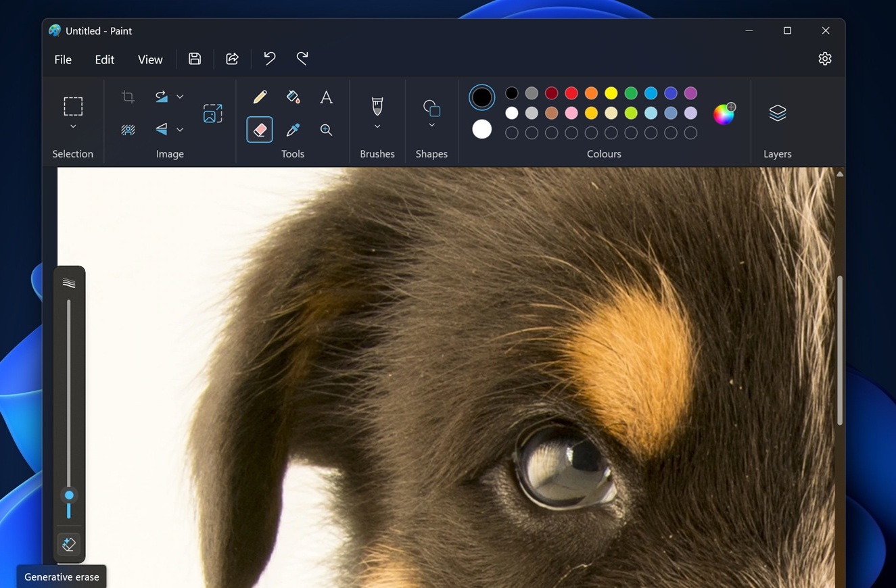Activate Generative erase
The image size is (896, 588).
point(68,544)
